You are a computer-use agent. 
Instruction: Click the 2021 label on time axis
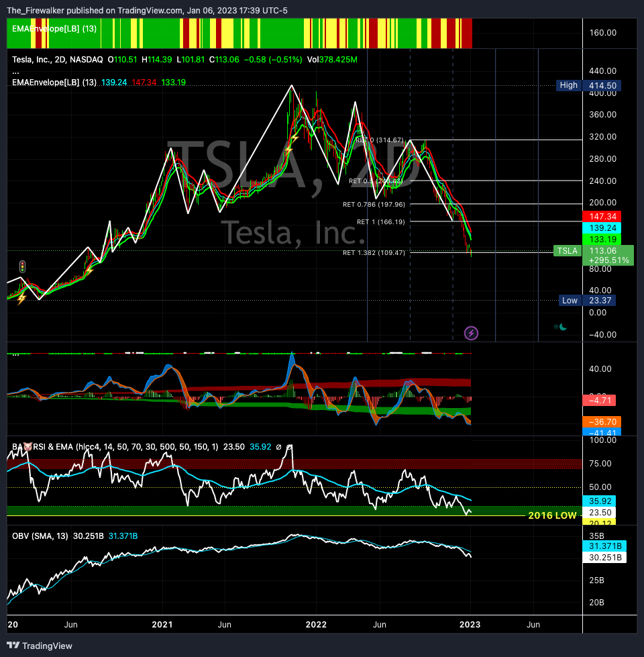click(x=162, y=624)
